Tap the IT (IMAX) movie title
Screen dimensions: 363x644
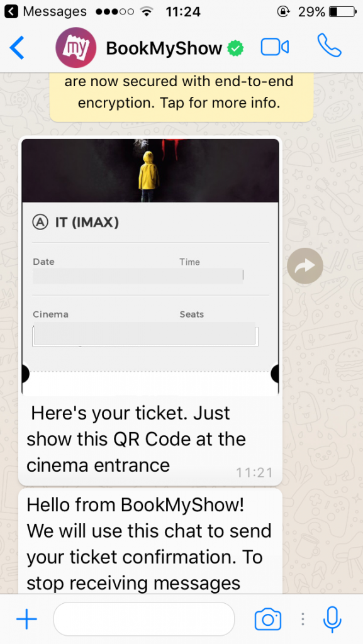coord(87,223)
